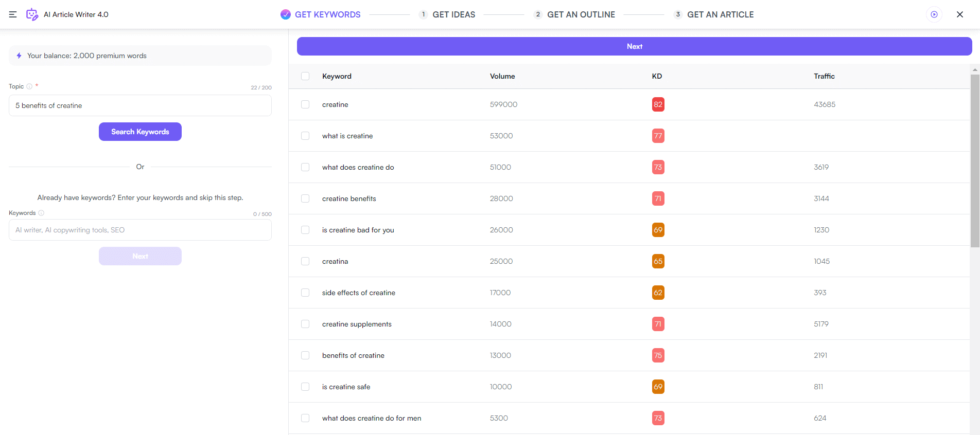Click the AI Article Writer robot logo
This screenshot has width=980, height=435.
coord(32,14)
